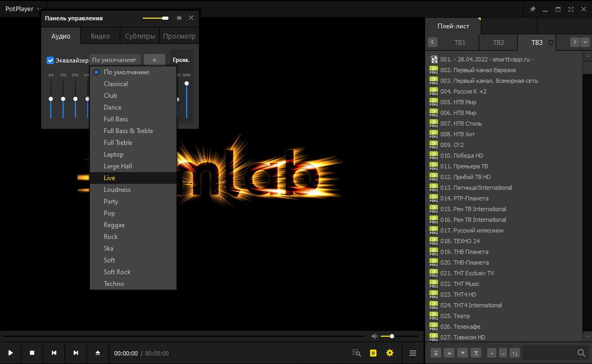The image size is (592, 364).
Task: Expand the playlist tabs list arrow
Action: [x=586, y=42]
